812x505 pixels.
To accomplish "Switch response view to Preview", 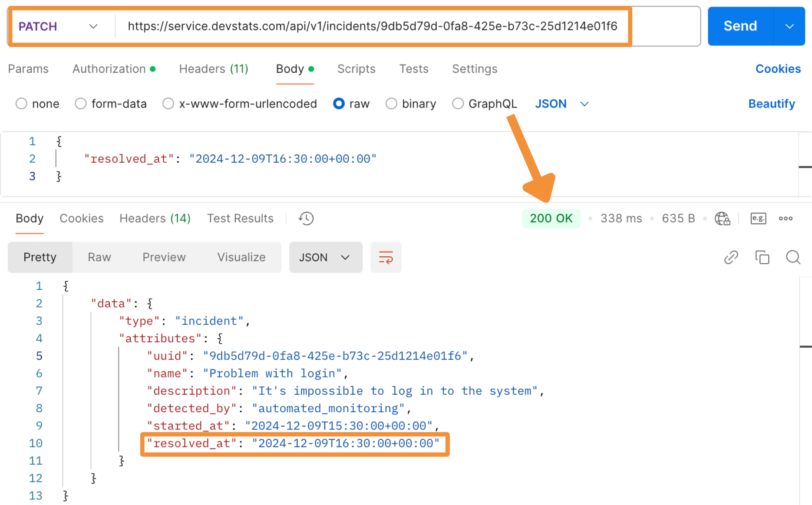I will [x=164, y=257].
